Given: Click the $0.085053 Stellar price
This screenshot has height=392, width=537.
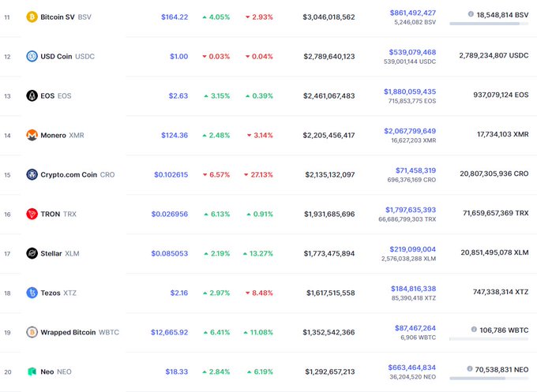Looking at the screenshot, I should [170, 253].
